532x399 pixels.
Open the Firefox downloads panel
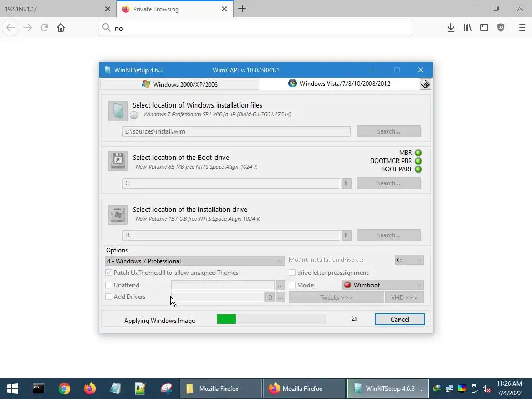(x=450, y=28)
